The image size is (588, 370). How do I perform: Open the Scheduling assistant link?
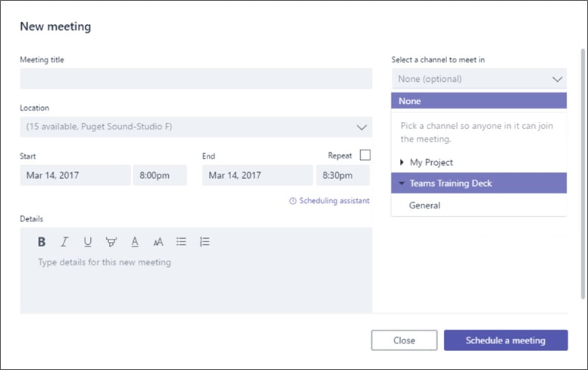330,201
